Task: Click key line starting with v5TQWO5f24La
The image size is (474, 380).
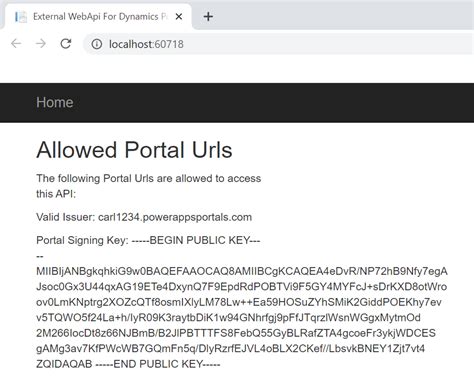Action: coord(228,318)
